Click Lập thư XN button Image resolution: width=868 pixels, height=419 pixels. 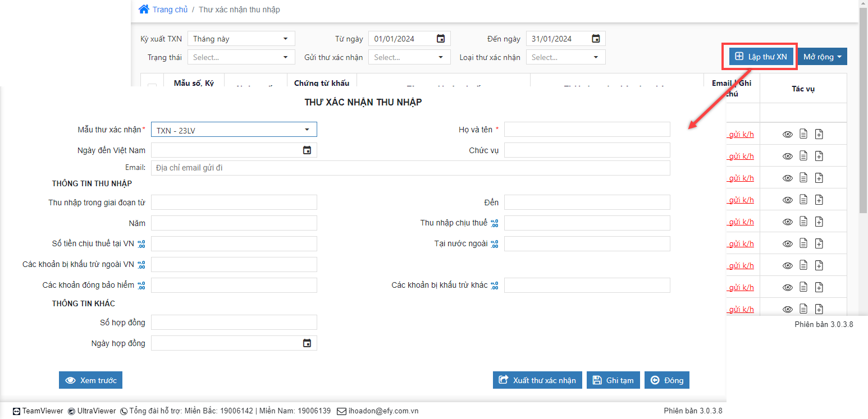point(761,57)
